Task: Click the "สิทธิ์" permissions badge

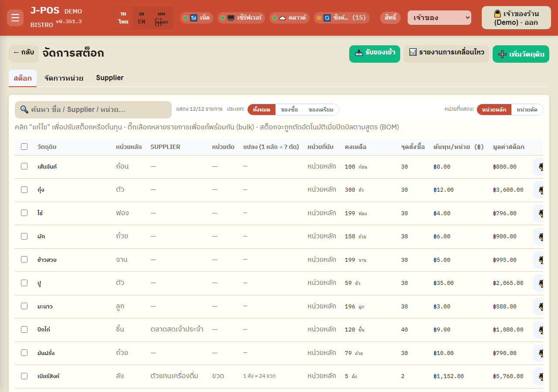Action: tap(391, 18)
